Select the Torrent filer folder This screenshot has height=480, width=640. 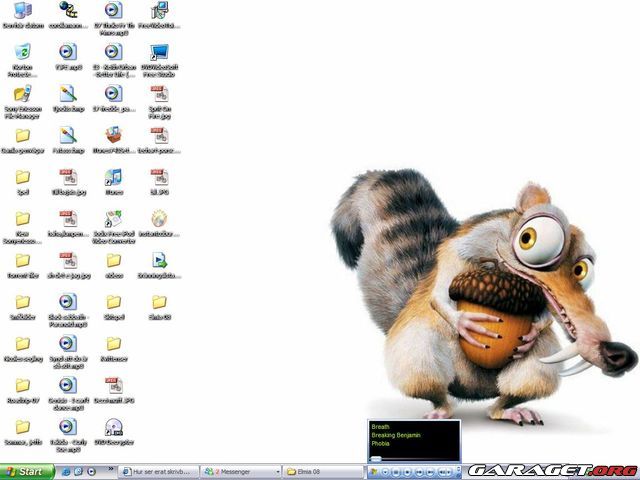pos(22,260)
